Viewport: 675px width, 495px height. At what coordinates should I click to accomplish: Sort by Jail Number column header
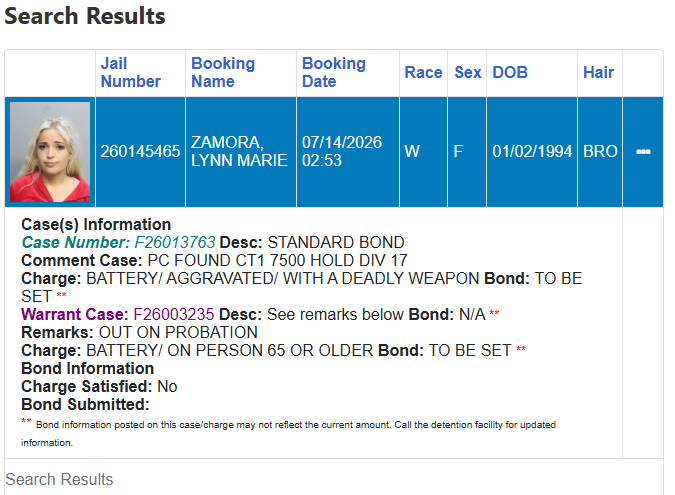tap(130, 72)
